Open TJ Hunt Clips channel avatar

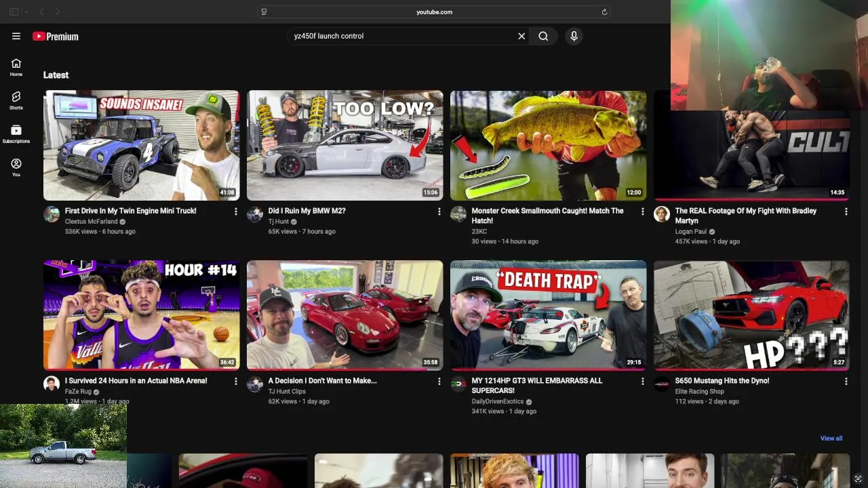coord(255,384)
